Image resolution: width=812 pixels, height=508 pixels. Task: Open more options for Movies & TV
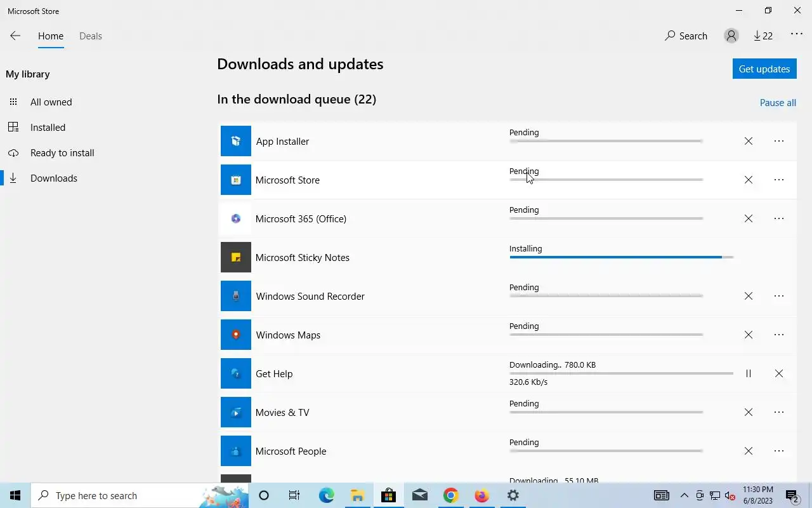(x=779, y=412)
